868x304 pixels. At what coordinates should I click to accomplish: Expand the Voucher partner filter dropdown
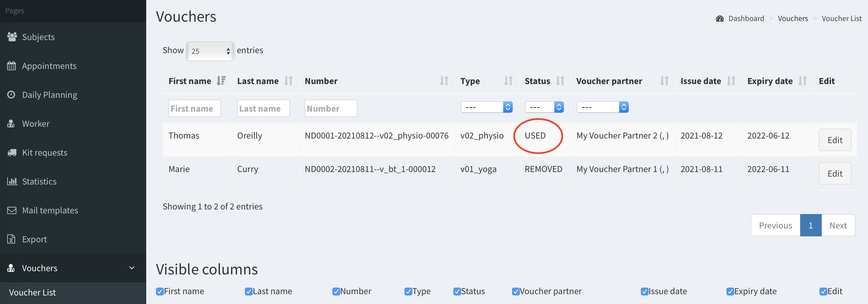click(602, 107)
